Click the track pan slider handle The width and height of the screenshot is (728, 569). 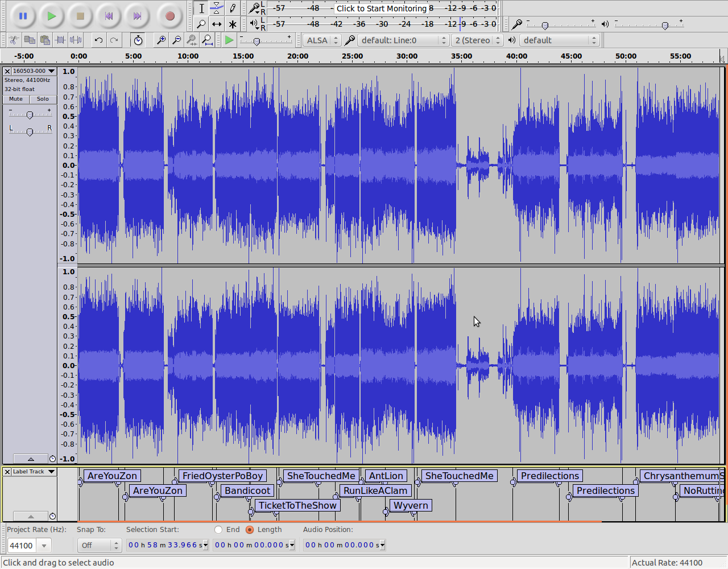[x=30, y=131]
